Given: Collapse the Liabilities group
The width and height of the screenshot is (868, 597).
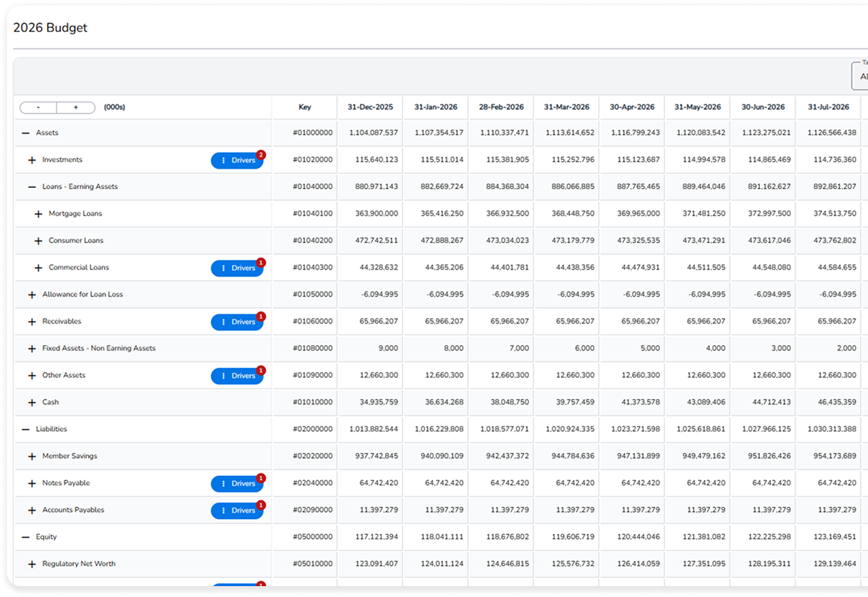Looking at the screenshot, I should (26, 429).
